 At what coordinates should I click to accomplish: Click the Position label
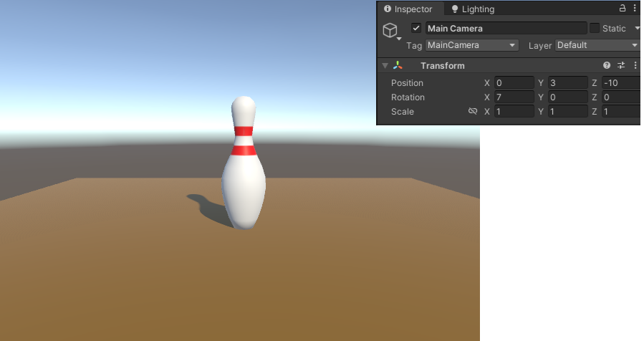click(407, 83)
